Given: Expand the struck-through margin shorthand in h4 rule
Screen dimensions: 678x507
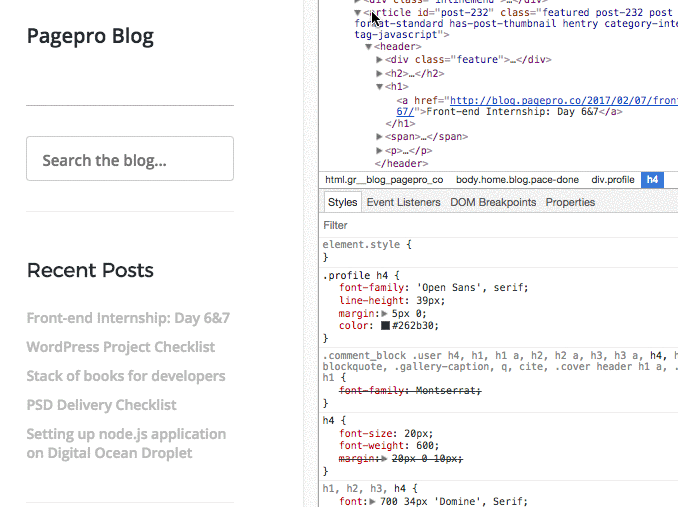Looking at the screenshot, I should [x=384, y=459].
